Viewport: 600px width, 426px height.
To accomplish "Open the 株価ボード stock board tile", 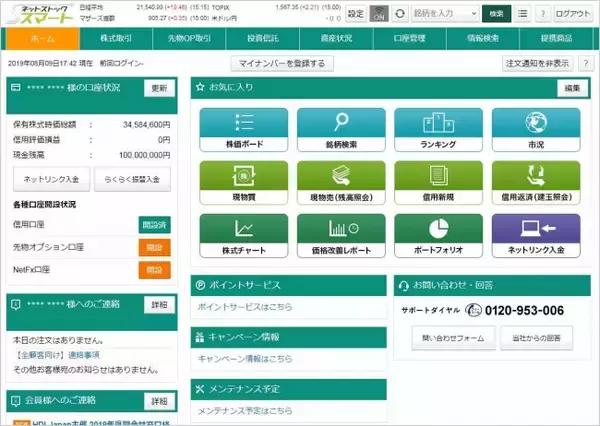I will pyautogui.click(x=243, y=128).
